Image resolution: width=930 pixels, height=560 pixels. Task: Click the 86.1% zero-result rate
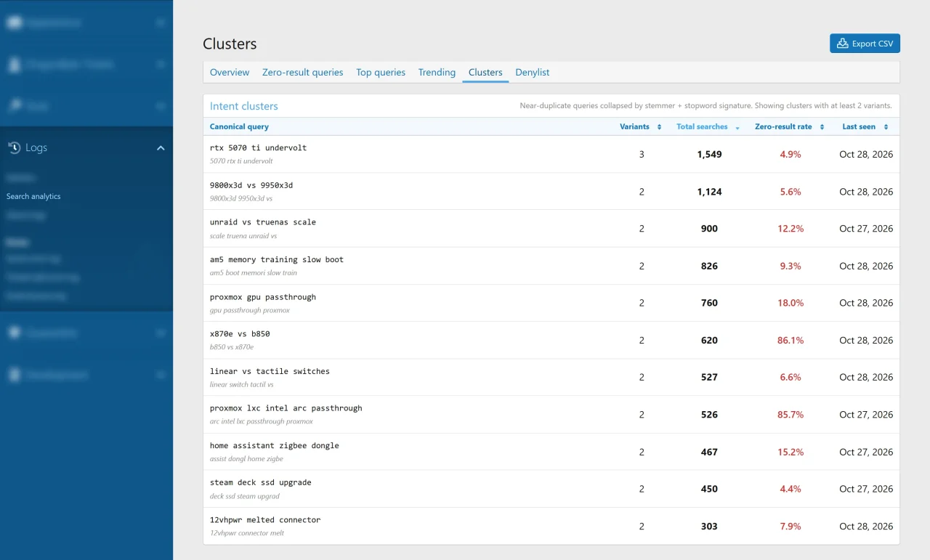[790, 341]
